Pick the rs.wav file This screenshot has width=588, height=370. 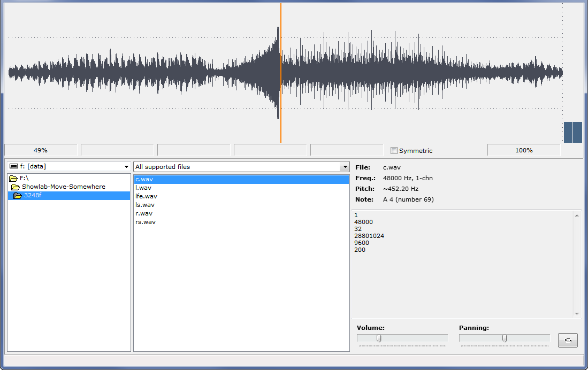[146, 222]
